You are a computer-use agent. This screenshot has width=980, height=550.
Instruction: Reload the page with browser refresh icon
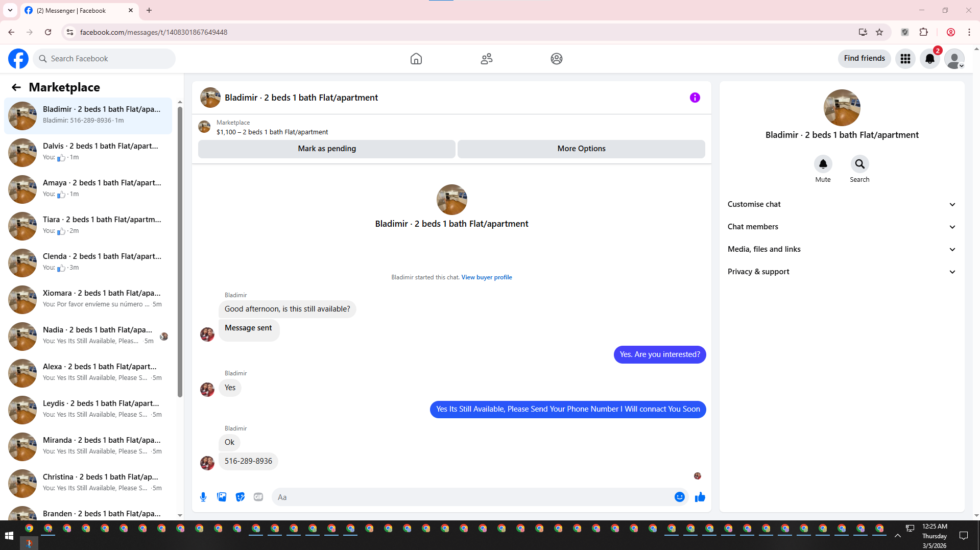pyautogui.click(x=48, y=32)
